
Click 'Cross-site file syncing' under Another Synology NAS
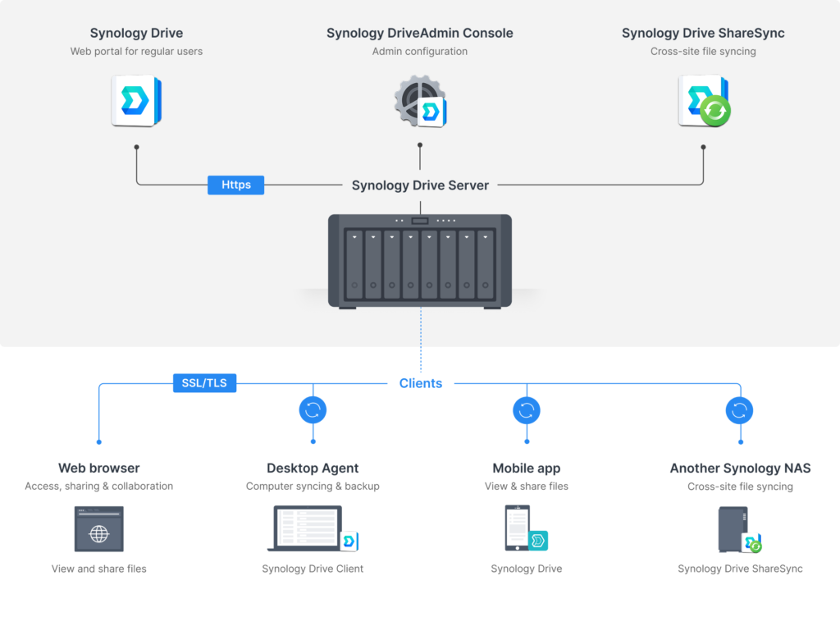tap(741, 487)
